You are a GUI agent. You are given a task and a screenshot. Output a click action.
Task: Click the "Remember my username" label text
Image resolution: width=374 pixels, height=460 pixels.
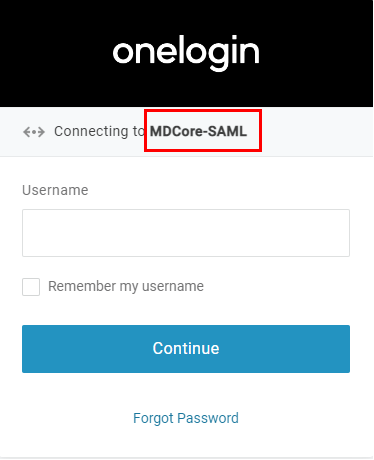[126, 286]
